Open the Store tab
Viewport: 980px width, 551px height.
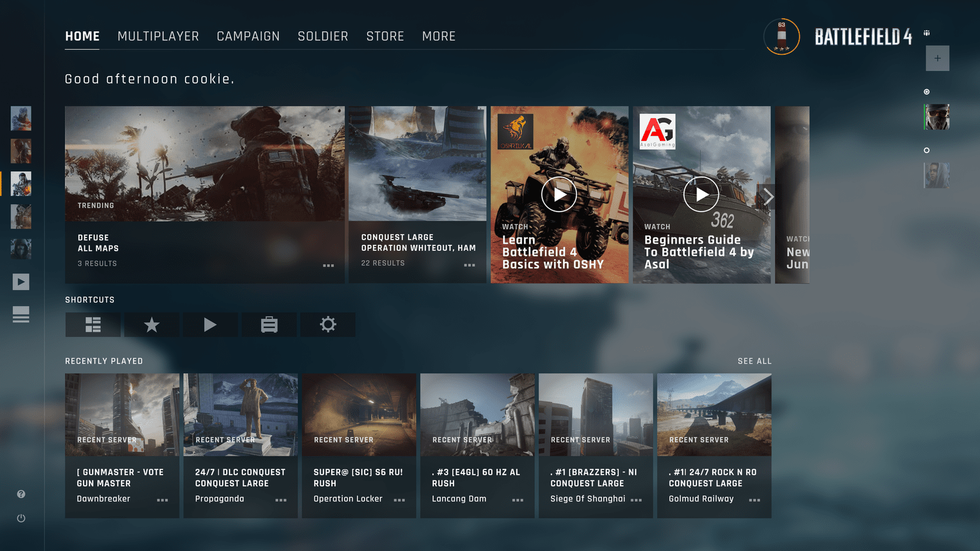point(385,37)
